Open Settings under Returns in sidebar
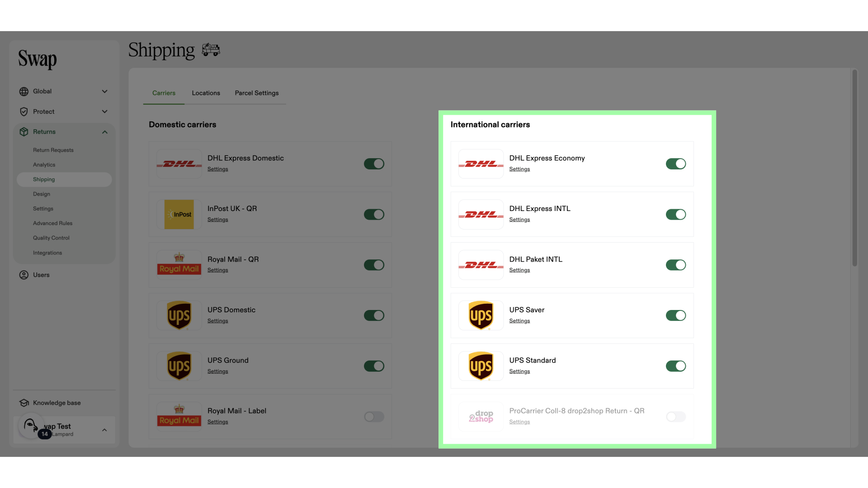The width and height of the screenshot is (868, 488). [x=43, y=209]
